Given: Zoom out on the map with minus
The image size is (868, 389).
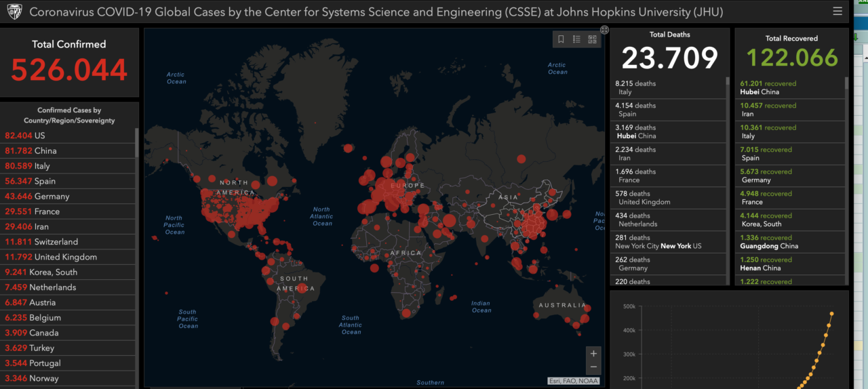Looking at the screenshot, I should click(593, 367).
